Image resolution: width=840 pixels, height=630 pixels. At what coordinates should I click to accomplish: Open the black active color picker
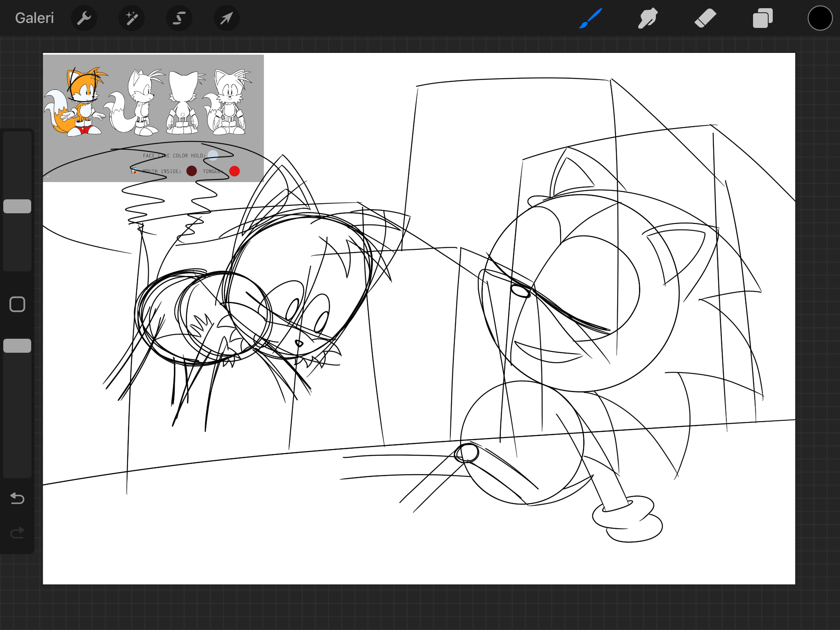click(x=820, y=18)
